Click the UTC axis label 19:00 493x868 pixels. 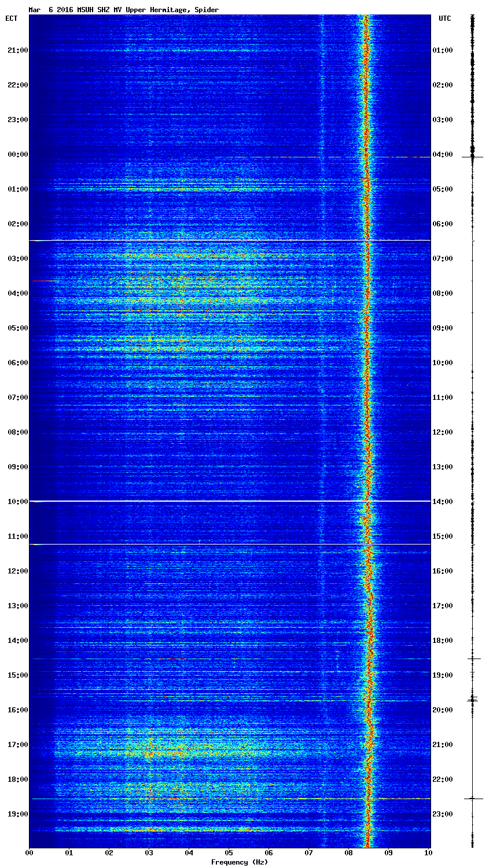coord(443,675)
